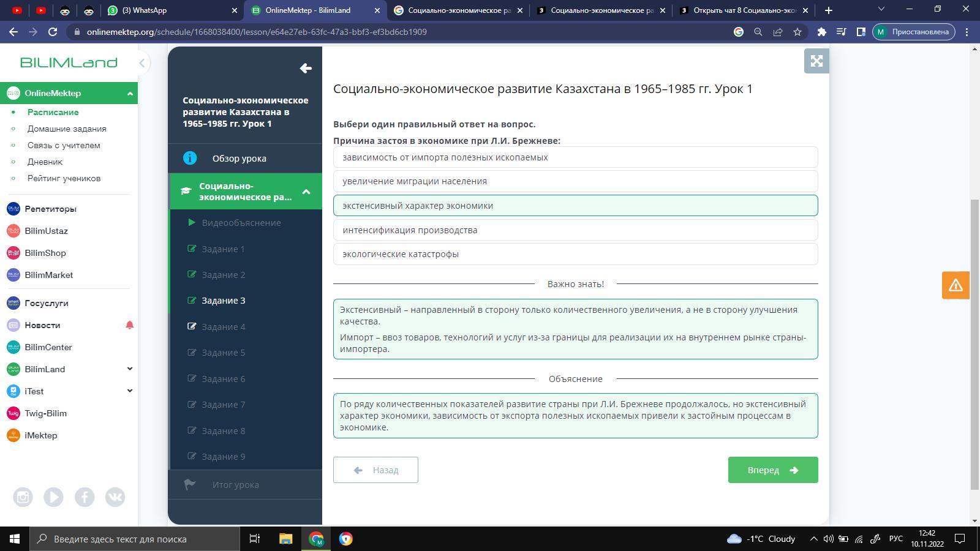Open Связь с учителем menu item
The height and width of the screenshot is (551, 980).
[x=64, y=145]
